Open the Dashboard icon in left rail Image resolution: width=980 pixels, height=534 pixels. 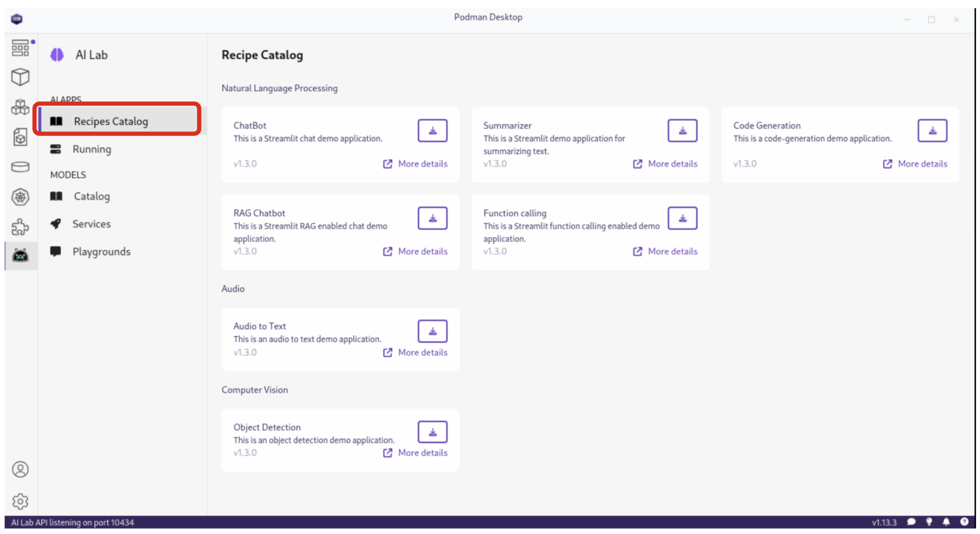[20, 48]
